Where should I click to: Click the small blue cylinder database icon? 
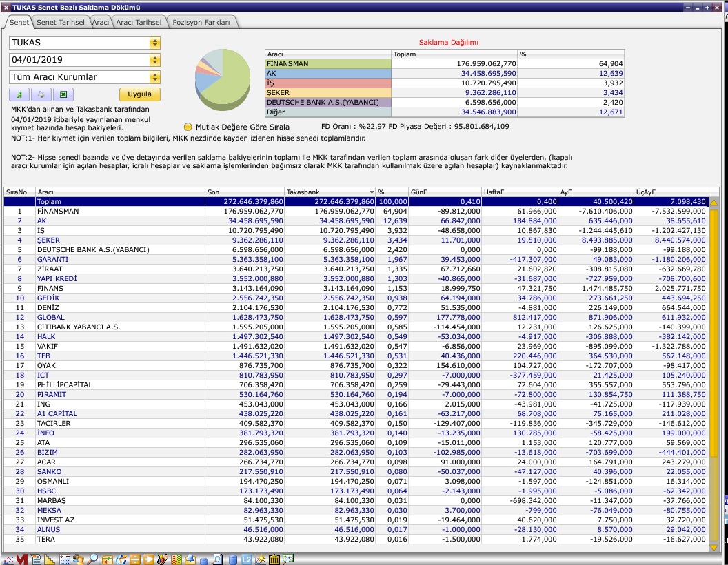(204, 561)
